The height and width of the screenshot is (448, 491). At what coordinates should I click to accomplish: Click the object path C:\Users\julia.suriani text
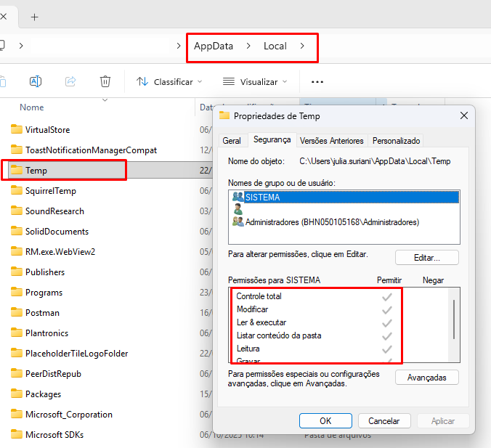pos(375,161)
